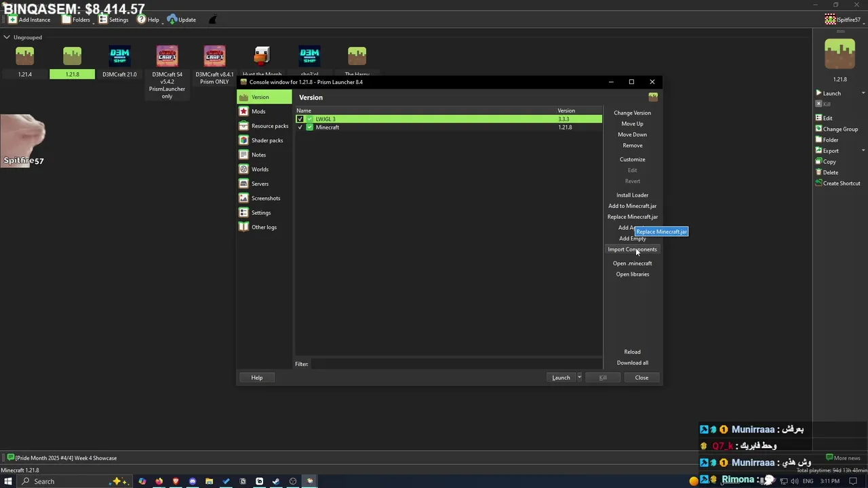
Task: Click the Customize button
Action: click(x=632, y=160)
